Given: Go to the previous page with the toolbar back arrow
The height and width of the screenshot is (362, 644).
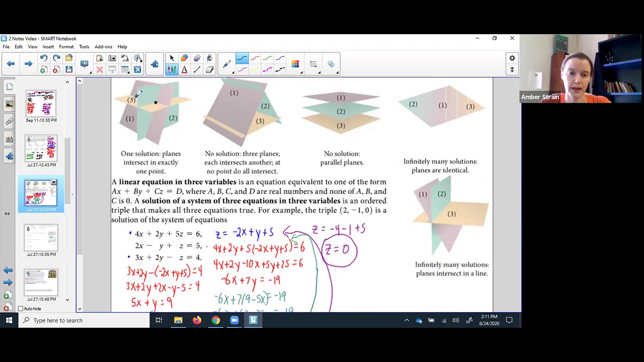Looking at the screenshot, I should pyautogui.click(x=11, y=64).
